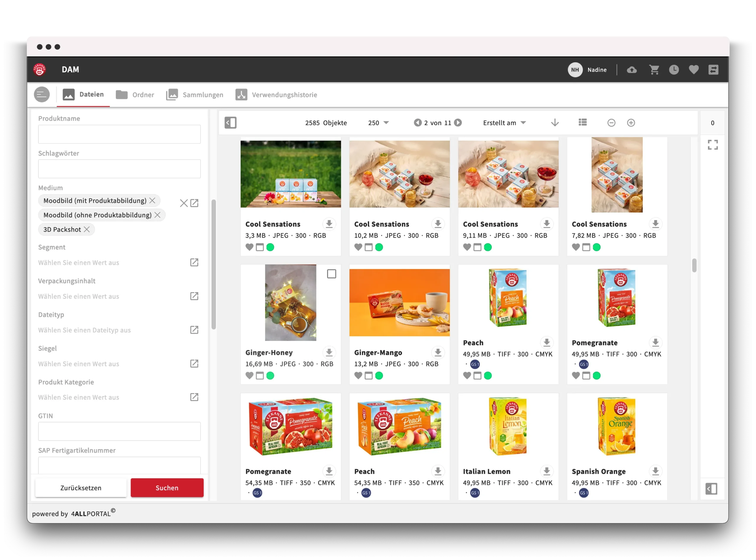Open the 250 results per page dropdown
Viewport: 756px width, 560px height.
(x=379, y=123)
